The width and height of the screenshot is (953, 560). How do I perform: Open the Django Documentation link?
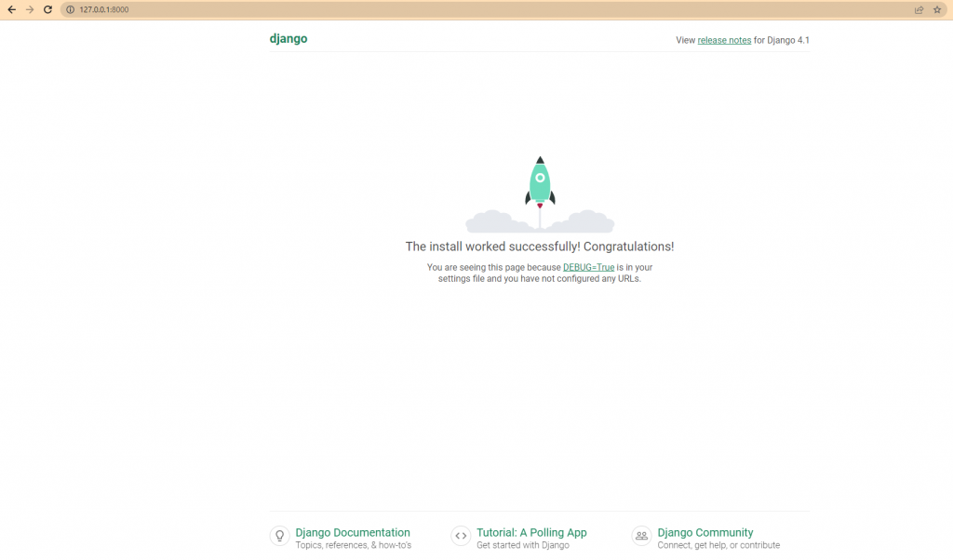click(x=353, y=533)
